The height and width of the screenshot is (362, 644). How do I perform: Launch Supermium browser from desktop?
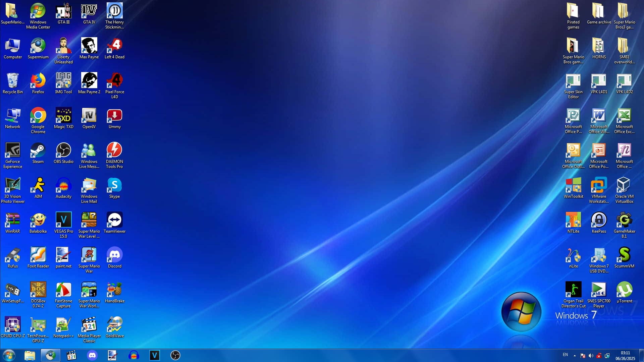tap(38, 49)
